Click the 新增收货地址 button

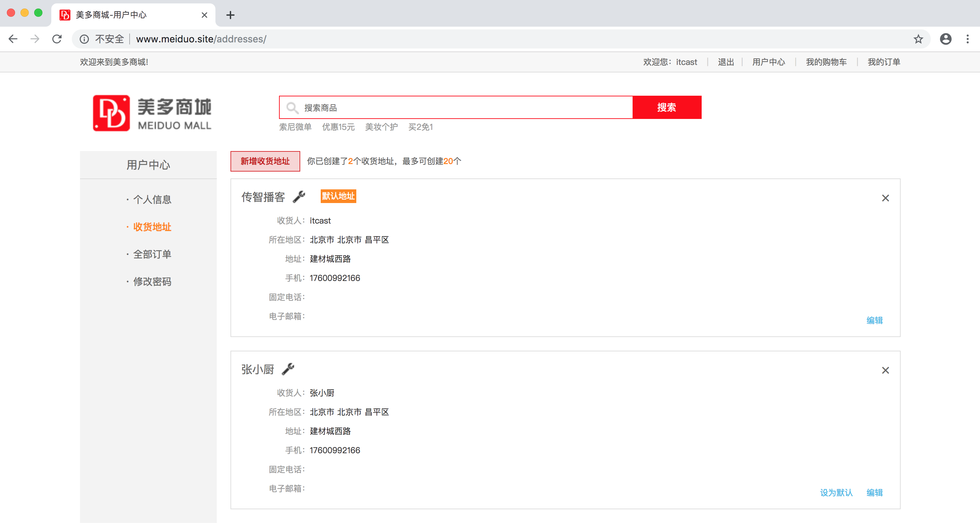[x=265, y=161]
